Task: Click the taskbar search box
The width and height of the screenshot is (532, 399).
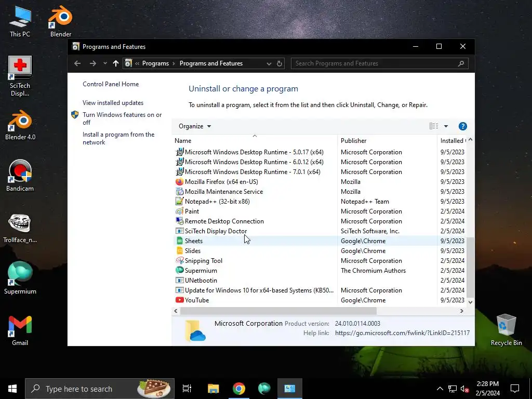Action: [99, 389]
